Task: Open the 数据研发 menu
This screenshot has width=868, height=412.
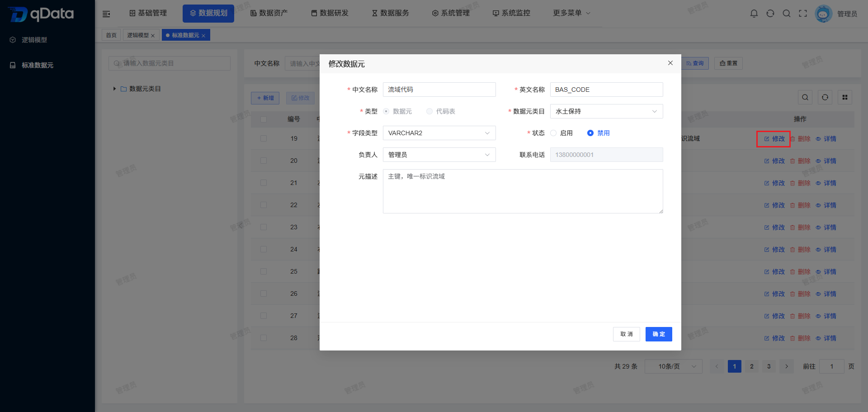Action: [330, 13]
